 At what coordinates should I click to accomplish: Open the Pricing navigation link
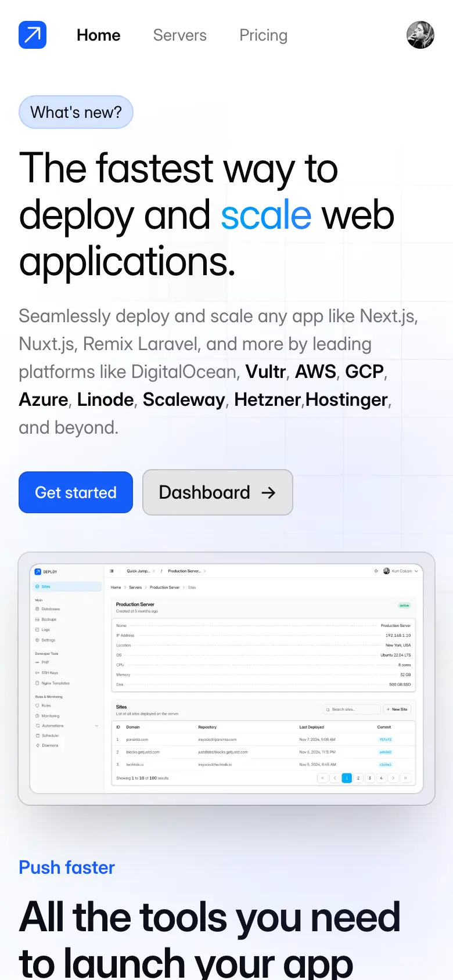pyautogui.click(x=264, y=35)
